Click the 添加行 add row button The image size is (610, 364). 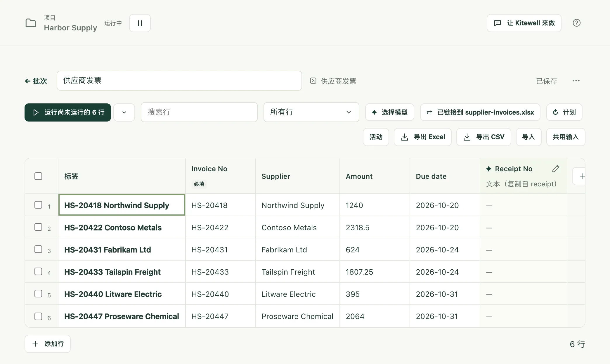tap(48, 344)
